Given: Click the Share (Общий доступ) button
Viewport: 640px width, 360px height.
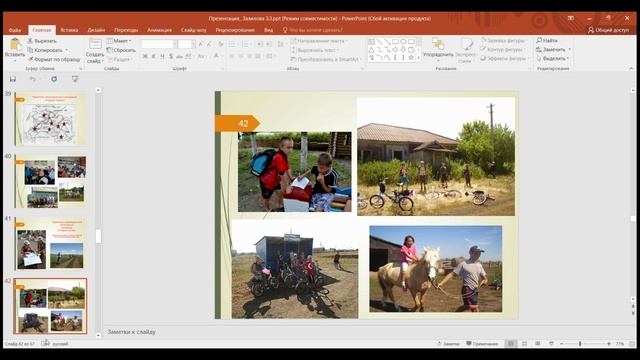Looking at the screenshot, I should click(x=608, y=30).
